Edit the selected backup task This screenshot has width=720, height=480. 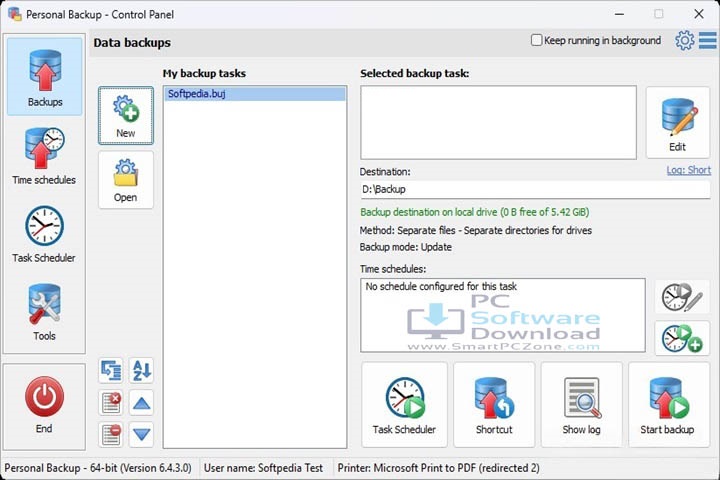(x=677, y=123)
